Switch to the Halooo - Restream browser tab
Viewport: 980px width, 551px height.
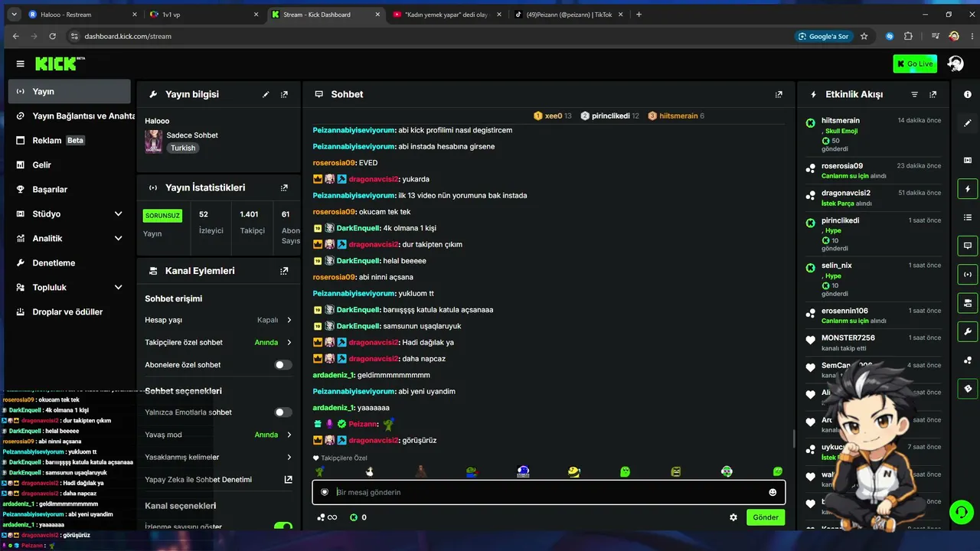(x=83, y=15)
